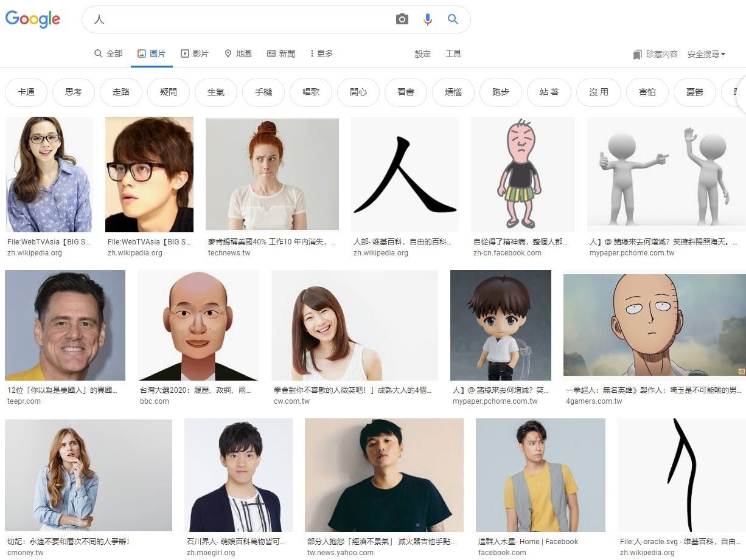The width and height of the screenshot is (746, 560).
Task: Open the teepr.com result link
Action: pos(24,401)
